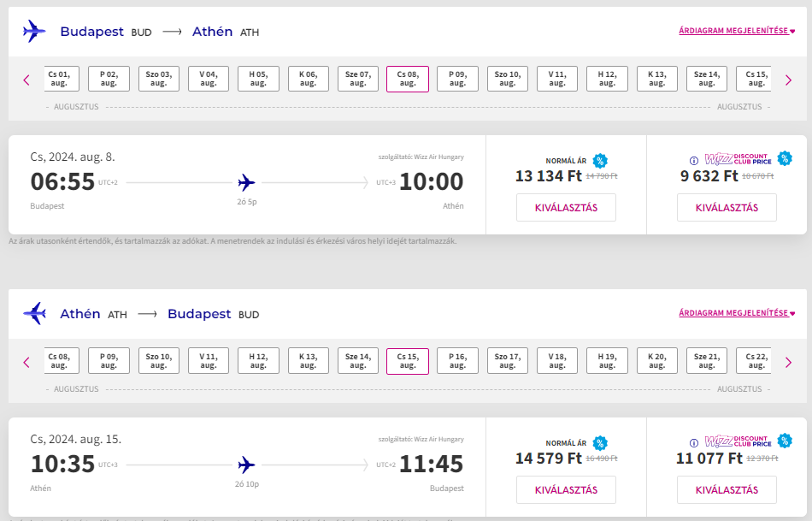
Task: Click the percent badge on outbound Discount Club price
Action: tap(785, 158)
